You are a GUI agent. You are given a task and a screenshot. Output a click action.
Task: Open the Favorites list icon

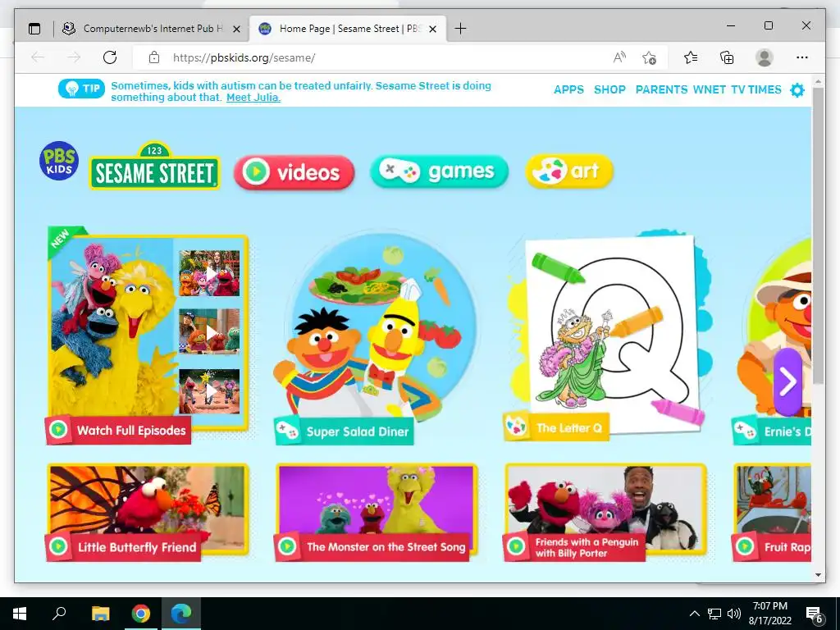click(691, 57)
